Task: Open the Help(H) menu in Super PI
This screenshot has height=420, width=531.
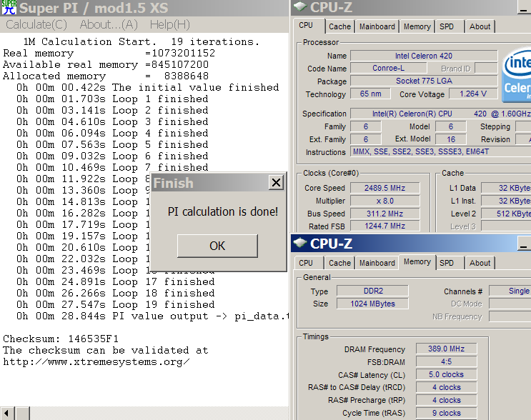Action: point(169,24)
